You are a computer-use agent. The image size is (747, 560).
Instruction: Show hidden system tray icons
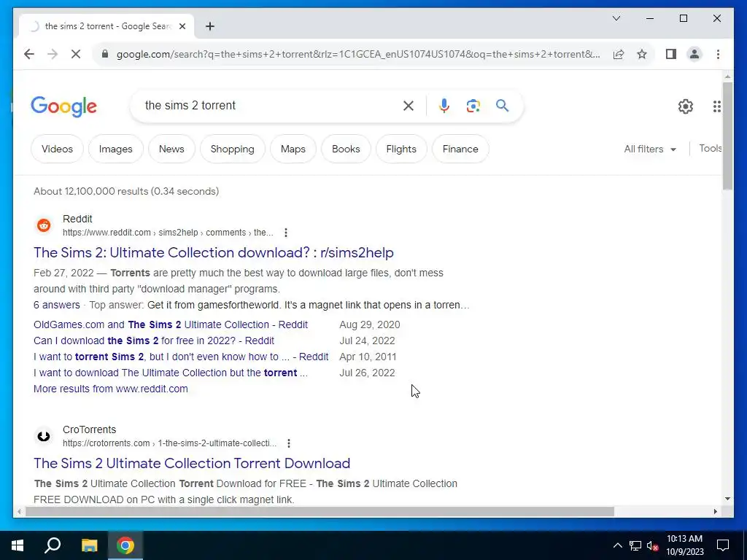click(617, 545)
